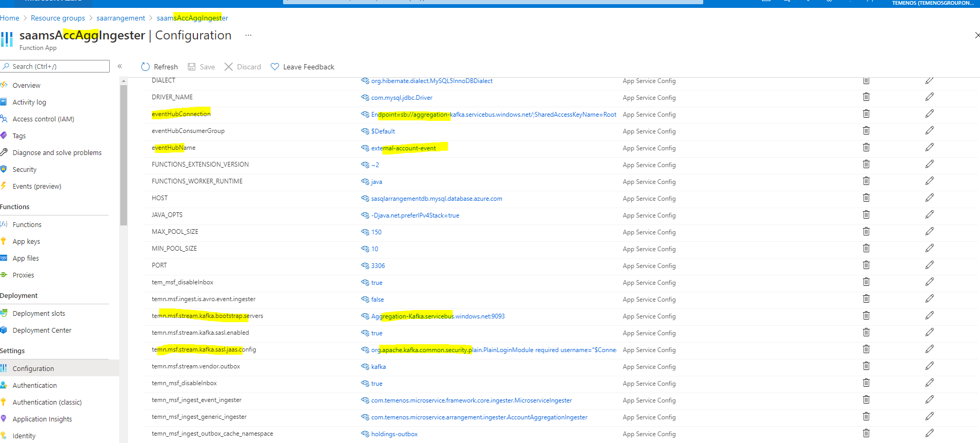The image size is (980, 443).
Task: Edit the eventHubName setting with pencil icon
Action: tap(929, 148)
